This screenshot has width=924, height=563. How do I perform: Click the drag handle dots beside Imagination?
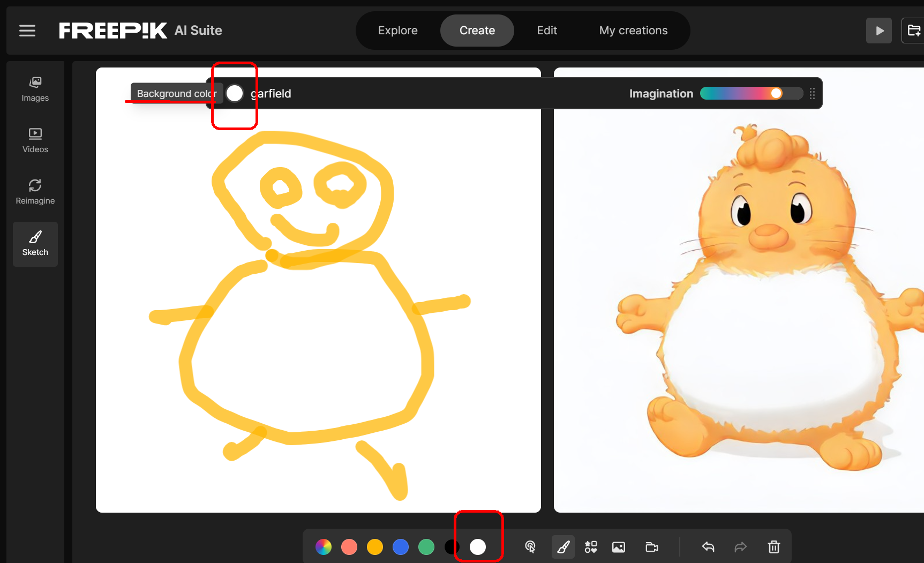pos(812,93)
